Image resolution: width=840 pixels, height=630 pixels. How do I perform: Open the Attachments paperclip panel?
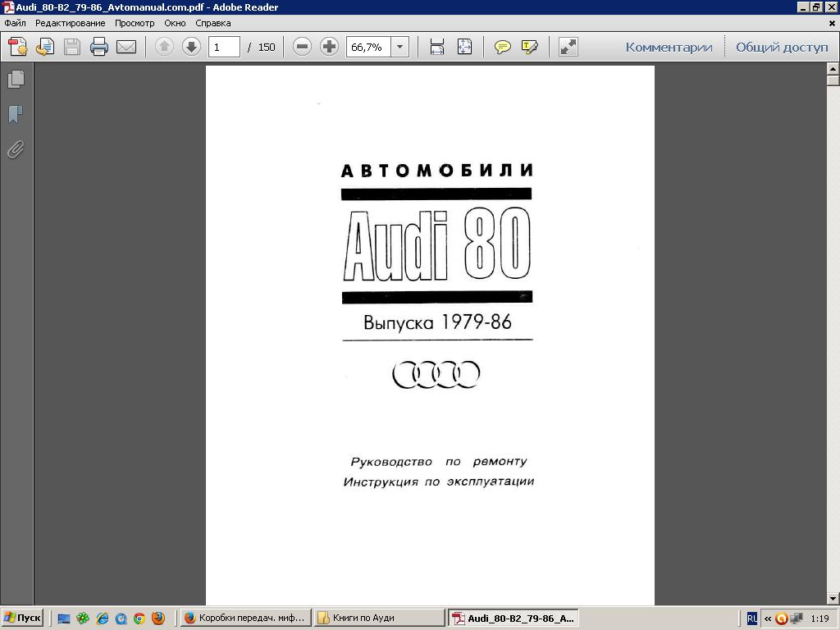16,149
